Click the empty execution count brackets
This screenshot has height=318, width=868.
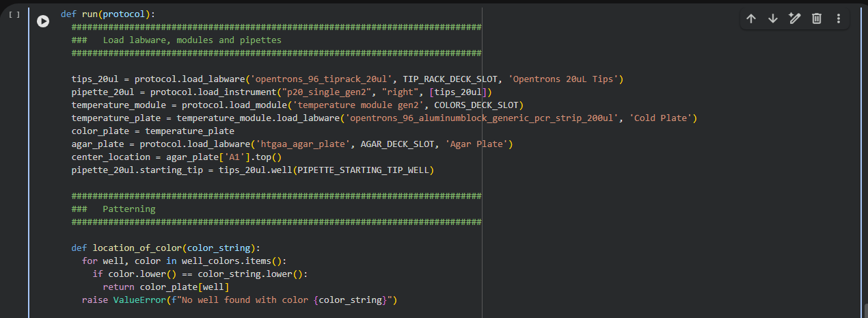[x=14, y=14]
